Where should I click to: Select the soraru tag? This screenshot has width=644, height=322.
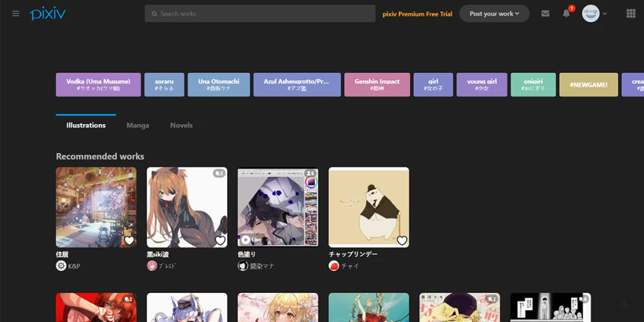[164, 85]
